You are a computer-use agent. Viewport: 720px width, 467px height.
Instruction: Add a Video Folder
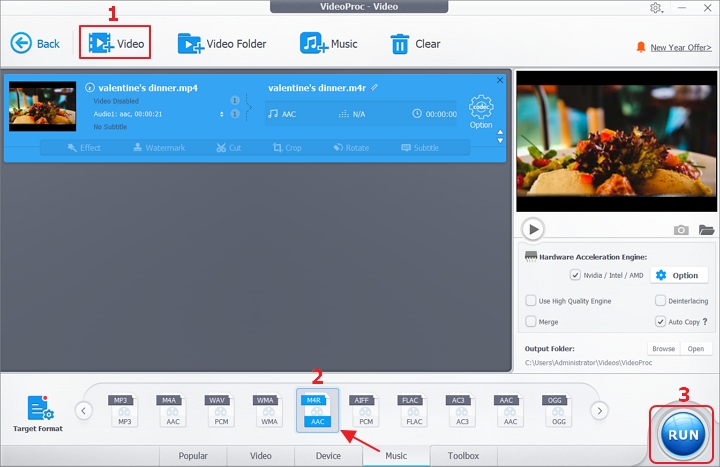click(x=222, y=44)
